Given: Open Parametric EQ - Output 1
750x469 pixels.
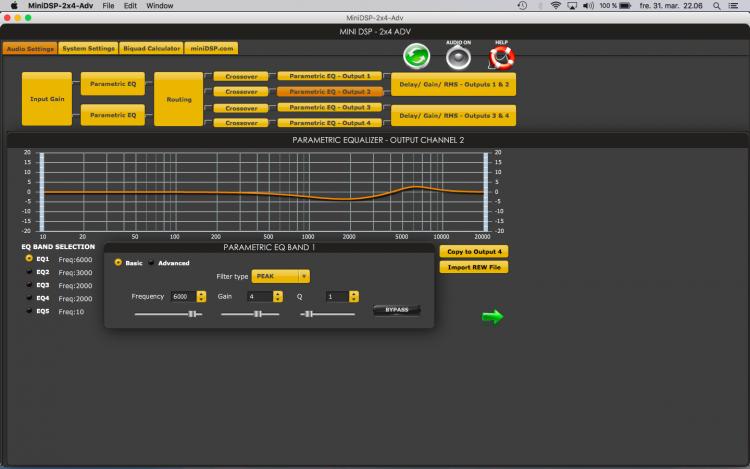Looking at the screenshot, I should (330, 76).
